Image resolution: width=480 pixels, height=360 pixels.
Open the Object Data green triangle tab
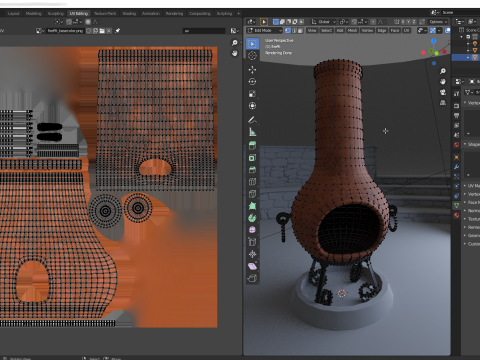click(x=456, y=205)
